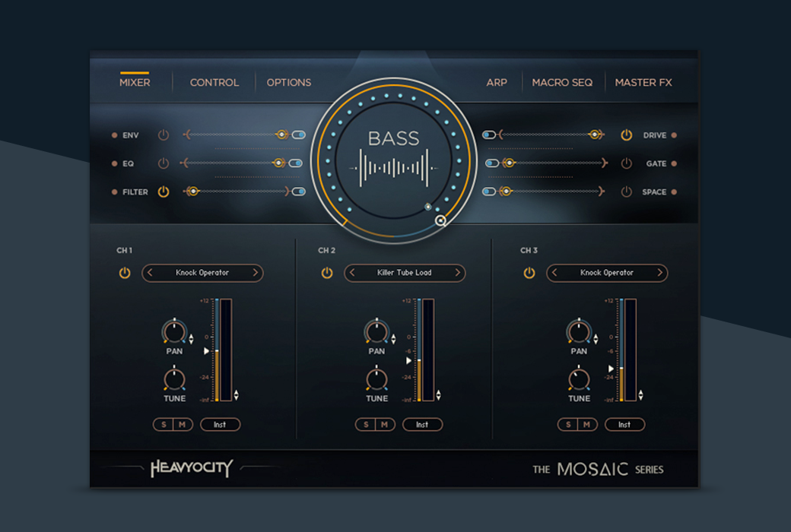This screenshot has width=791, height=532.
Task: Open the MASTER FX tab
Action: [x=643, y=82]
